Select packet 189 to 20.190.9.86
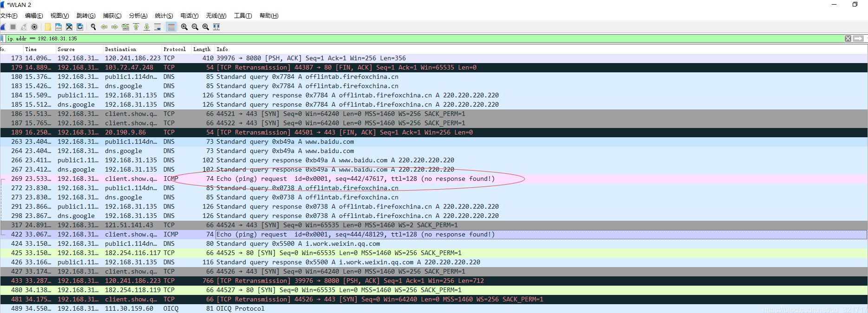The width and height of the screenshot is (868, 313). [433, 133]
